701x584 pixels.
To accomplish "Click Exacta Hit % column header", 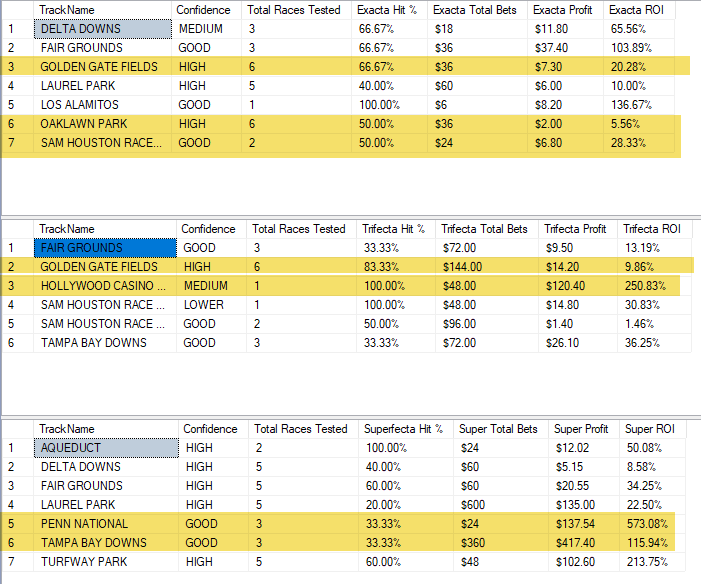I will pos(389,10).
